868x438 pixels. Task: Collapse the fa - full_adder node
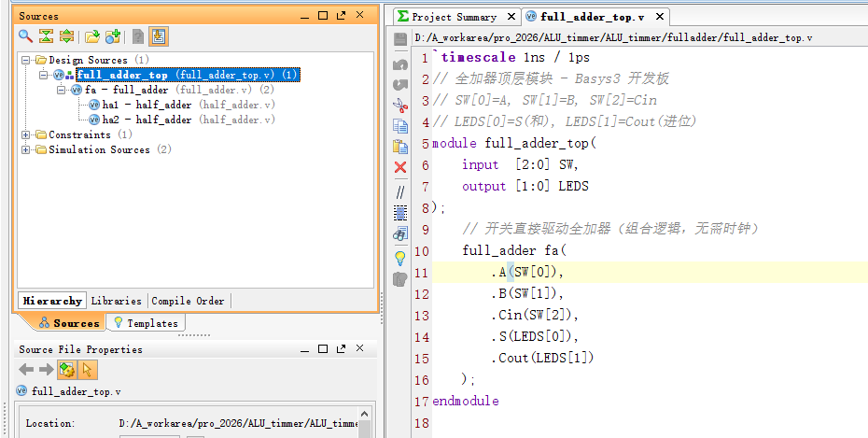tap(62, 90)
